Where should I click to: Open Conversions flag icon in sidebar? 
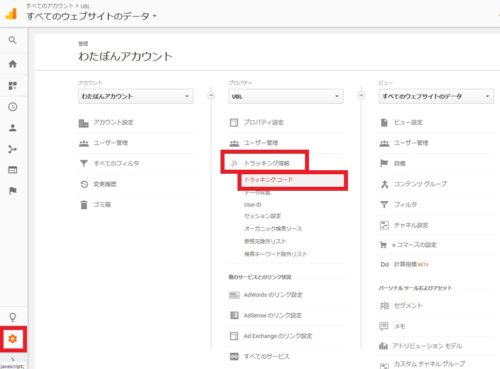[x=12, y=191]
